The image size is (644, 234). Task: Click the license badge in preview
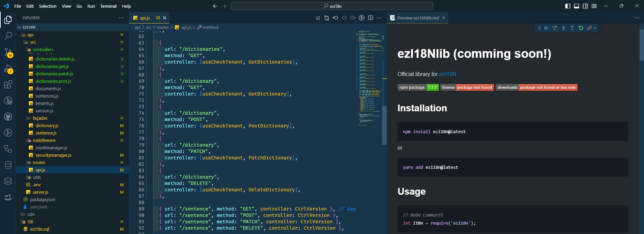coord(467,87)
